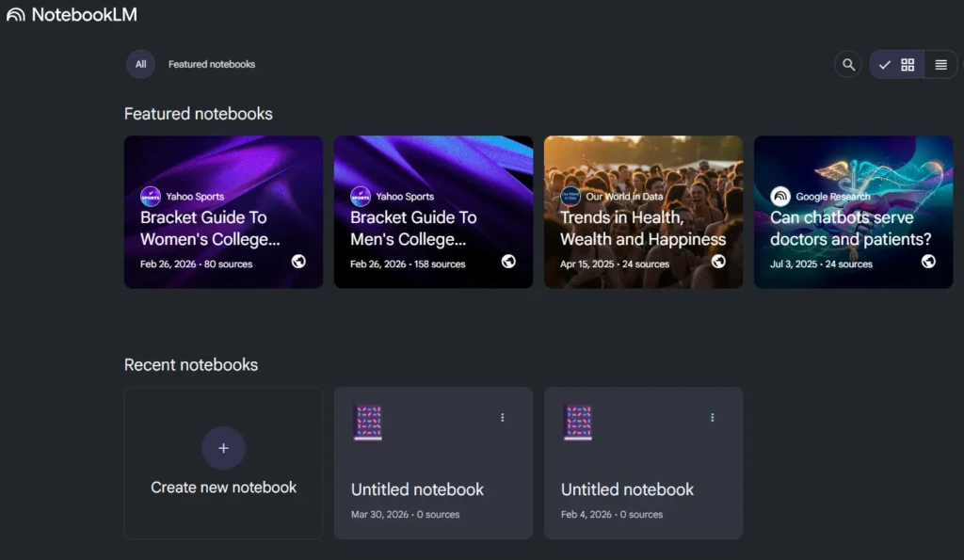Screen dimensions: 964x560
Task: Click the Create new notebook label
Action: point(223,488)
